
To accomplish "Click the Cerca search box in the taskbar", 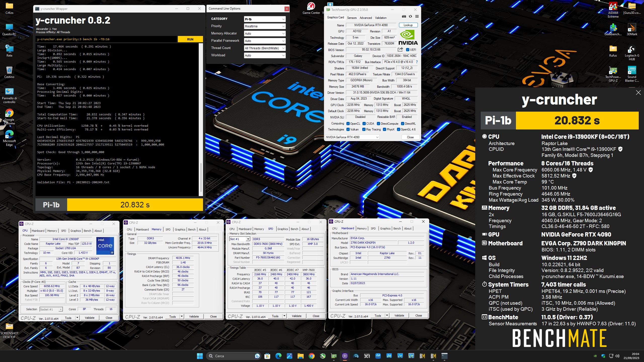I will (x=233, y=356).
